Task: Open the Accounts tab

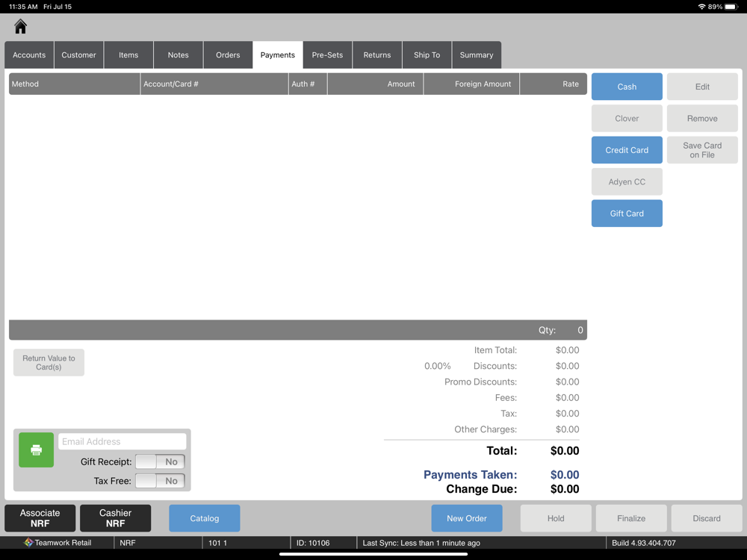Action: pyautogui.click(x=29, y=55)
